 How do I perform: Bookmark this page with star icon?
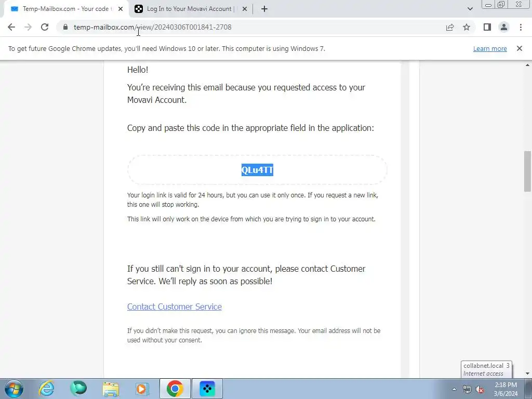(x=467, y=27)
